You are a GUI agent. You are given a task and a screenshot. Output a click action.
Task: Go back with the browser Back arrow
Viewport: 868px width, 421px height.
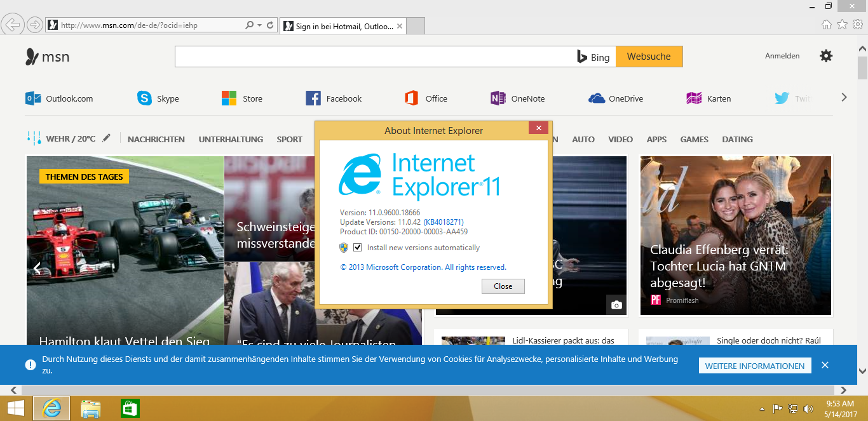[x=13, y=25]
